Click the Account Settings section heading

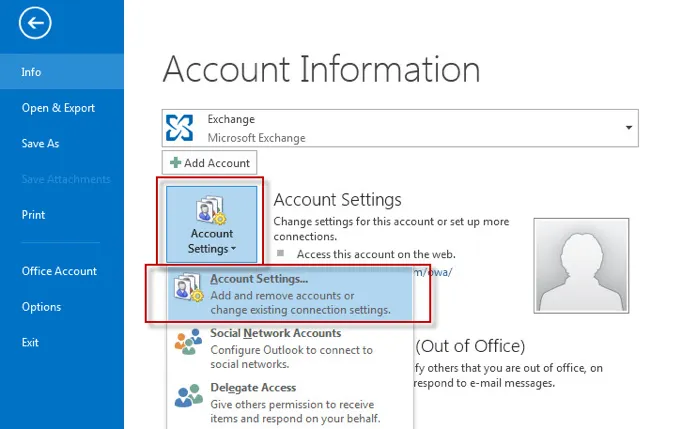tap(337, 200)
